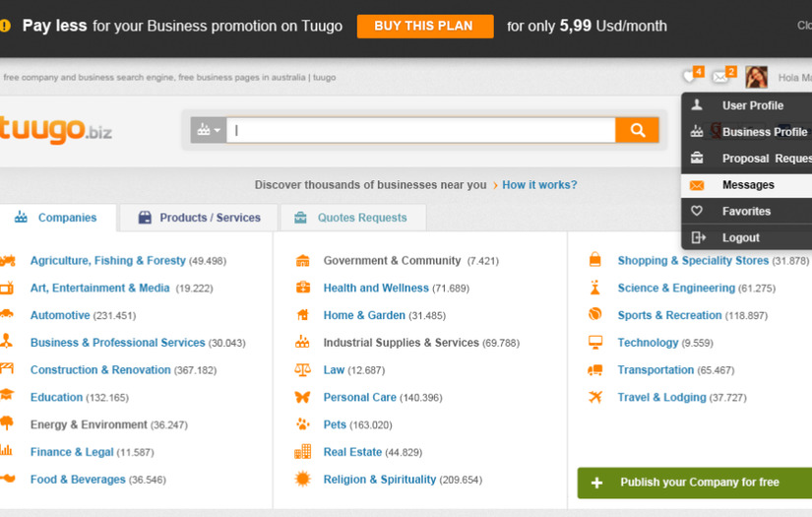The width and height of the screenshot is (812, 517).
Task: Open Shopping & Speciality Stores category
Action: [x=693, y=261]
